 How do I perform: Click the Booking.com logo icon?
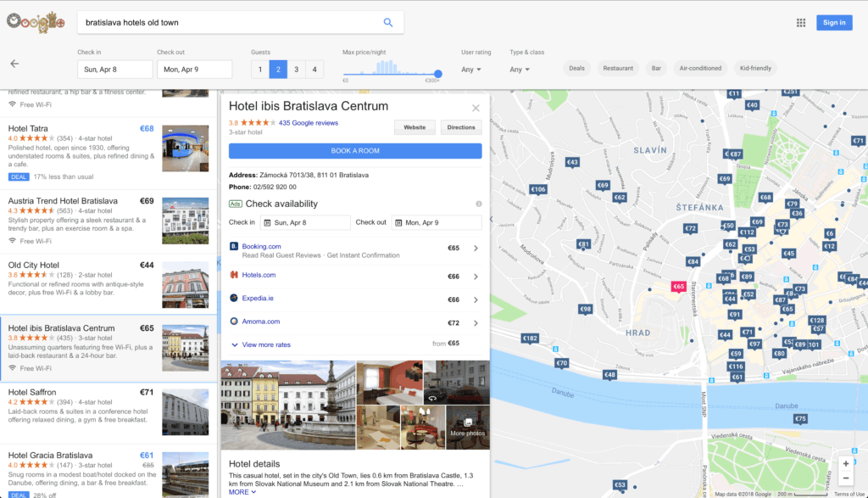coord(234,247)
